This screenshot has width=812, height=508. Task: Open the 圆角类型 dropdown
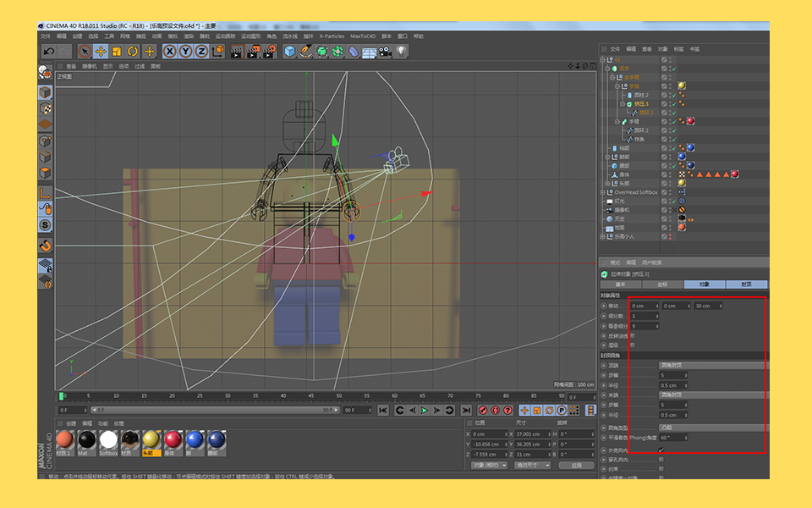click(x=714, y=428)
